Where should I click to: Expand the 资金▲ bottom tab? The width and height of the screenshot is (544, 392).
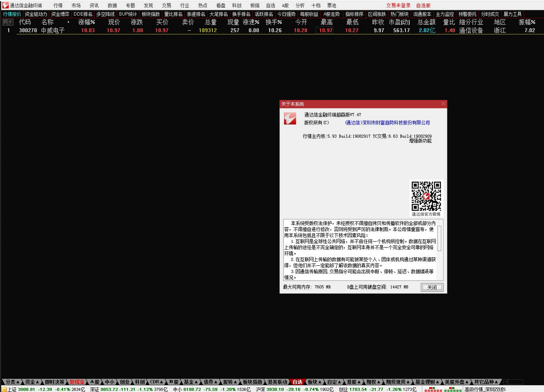32,382
